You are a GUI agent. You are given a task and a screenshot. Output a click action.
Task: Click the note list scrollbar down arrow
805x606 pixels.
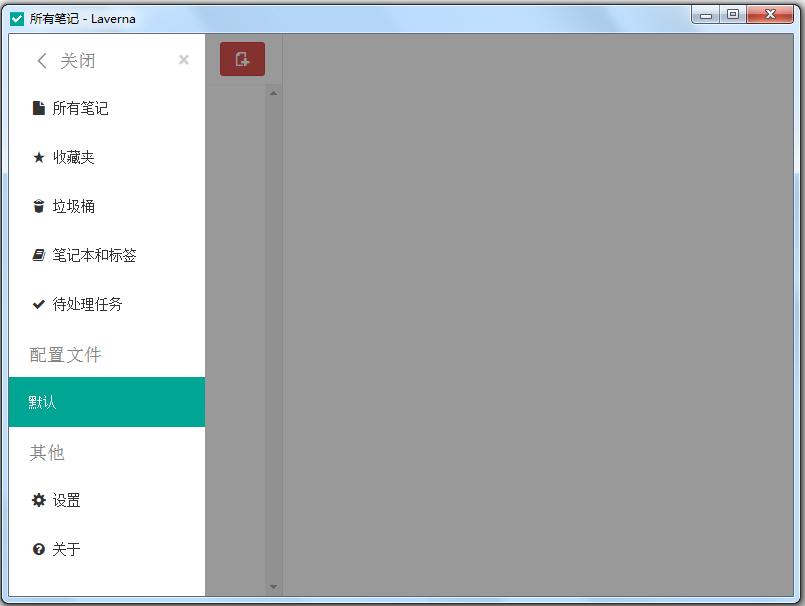point(274,586)
